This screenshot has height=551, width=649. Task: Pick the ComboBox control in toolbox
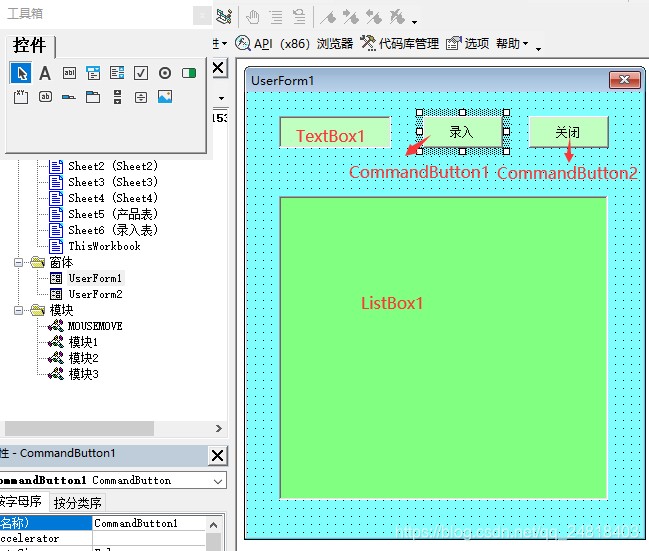(x=93, y=73)
